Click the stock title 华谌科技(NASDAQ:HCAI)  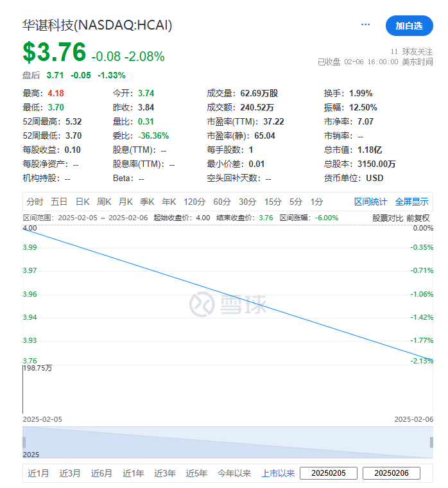point(98,25)
